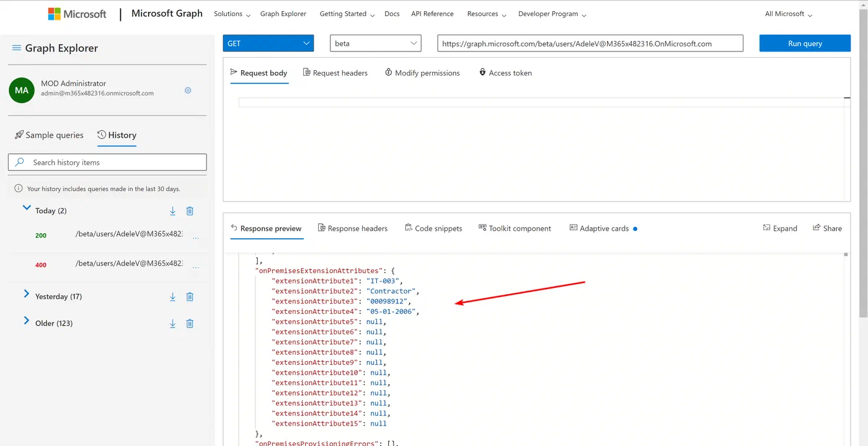Open the Resources menu
The height and width of the screenshot is (446, 868).
487,14
